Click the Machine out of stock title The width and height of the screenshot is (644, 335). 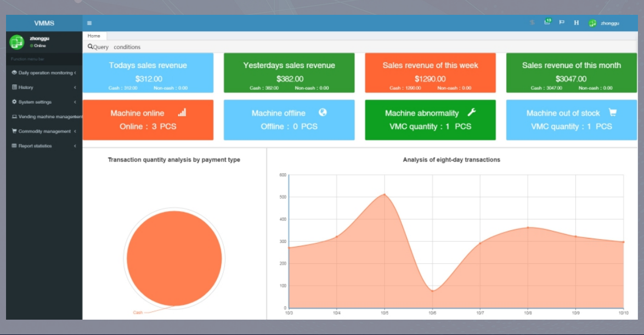(563, 113)
